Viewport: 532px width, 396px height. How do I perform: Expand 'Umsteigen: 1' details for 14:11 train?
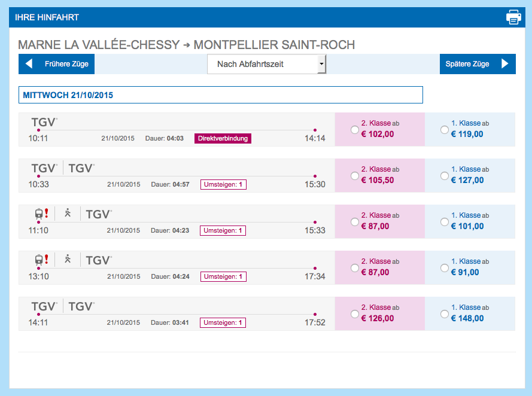point(223,322)
